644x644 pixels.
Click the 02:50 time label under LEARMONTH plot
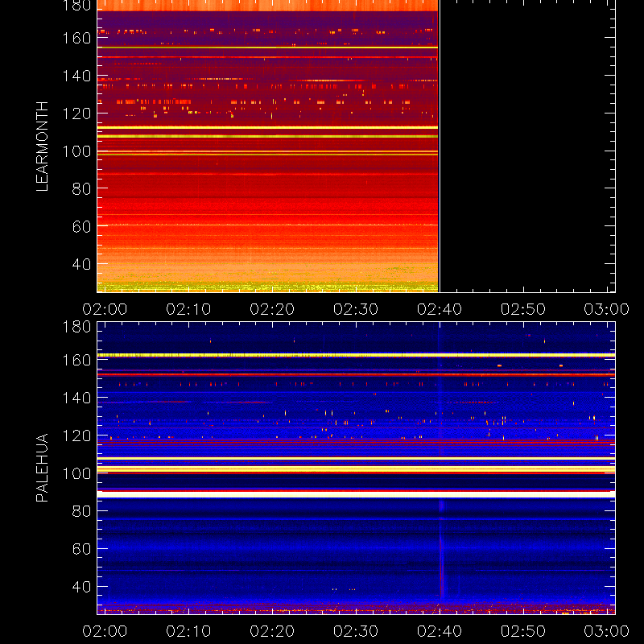point(523,309)
